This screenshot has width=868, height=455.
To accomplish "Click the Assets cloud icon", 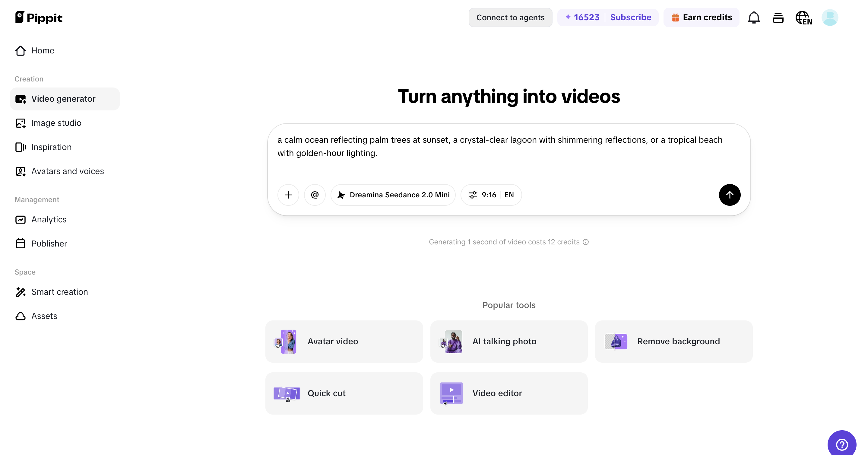I will [x=21, y=316].
